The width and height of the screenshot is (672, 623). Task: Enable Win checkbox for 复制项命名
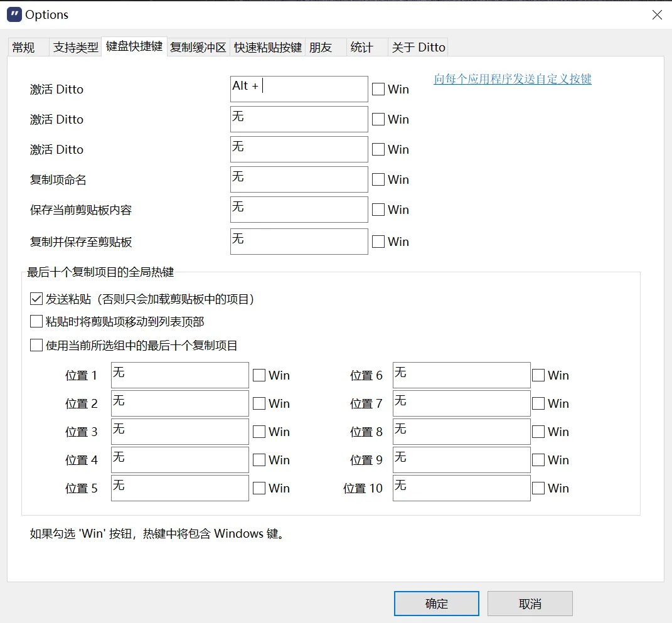(378, 179)
